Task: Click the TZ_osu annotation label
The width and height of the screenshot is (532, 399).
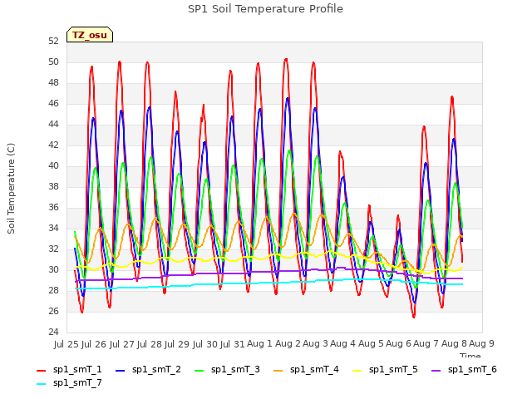Action: click(90, 35)
